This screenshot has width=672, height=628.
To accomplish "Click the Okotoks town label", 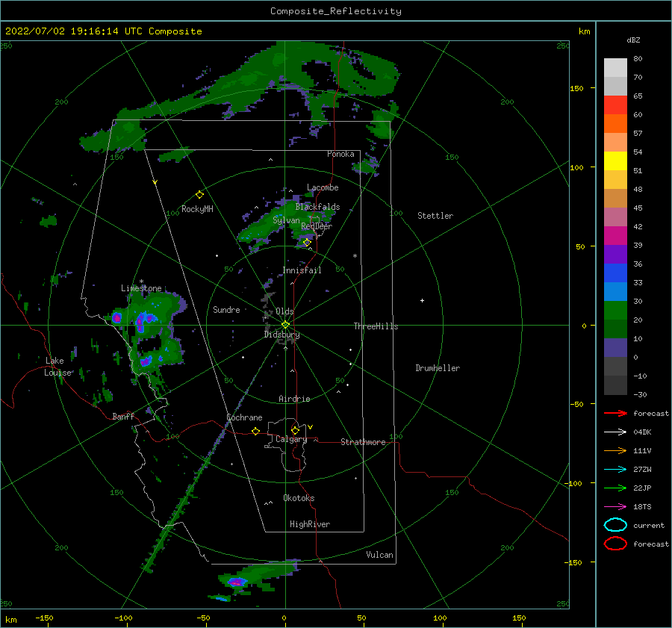I will pos(299,498).
